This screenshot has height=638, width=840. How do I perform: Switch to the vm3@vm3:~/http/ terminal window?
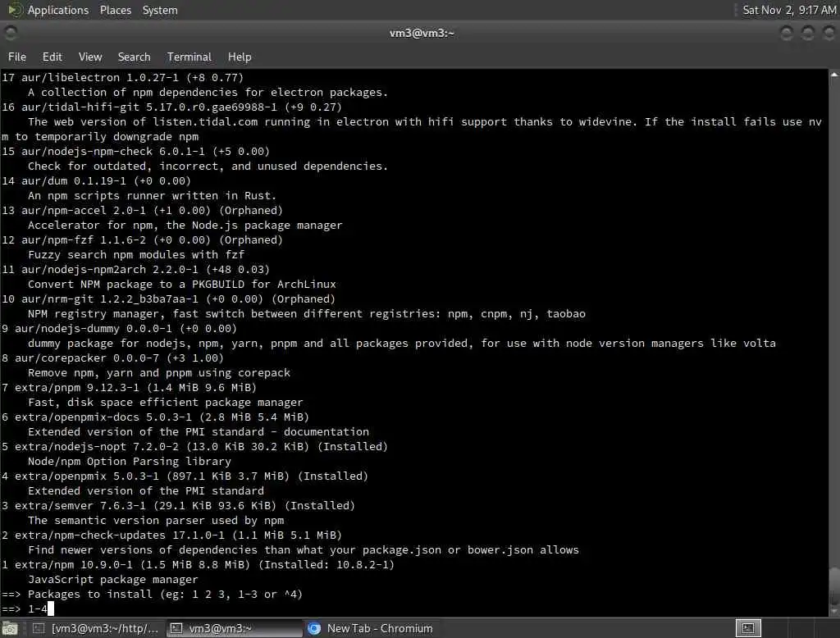click(95, 628)
